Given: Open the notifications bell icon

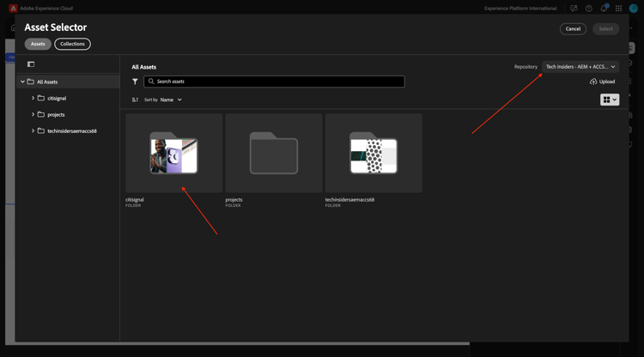Looking at the screenshot, I should [x=604, y=9].
